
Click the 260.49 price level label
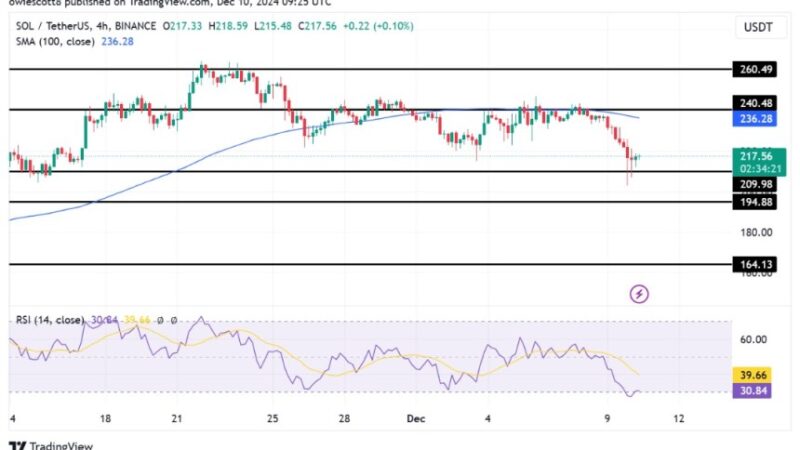[755, 69]
